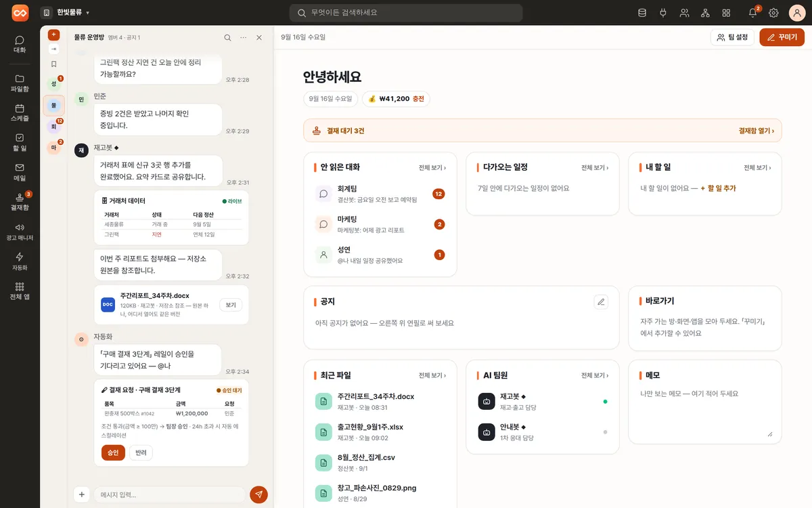
Task: Click the pencil edit icon in 공지 card
Action: click(x=601, y=301)
